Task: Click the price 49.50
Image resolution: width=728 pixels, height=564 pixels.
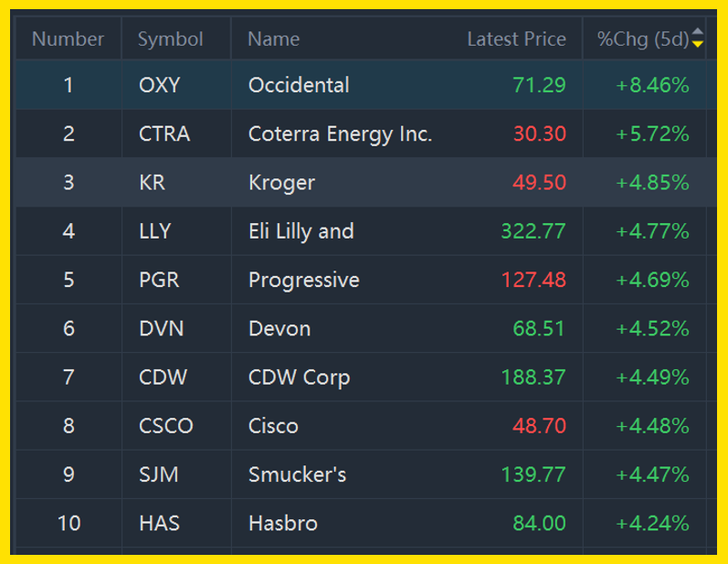Action: click(x=540, y=183)
